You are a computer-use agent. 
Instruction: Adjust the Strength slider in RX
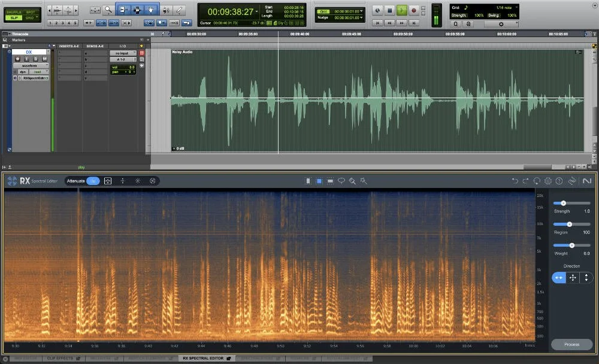tap(564, 202)
